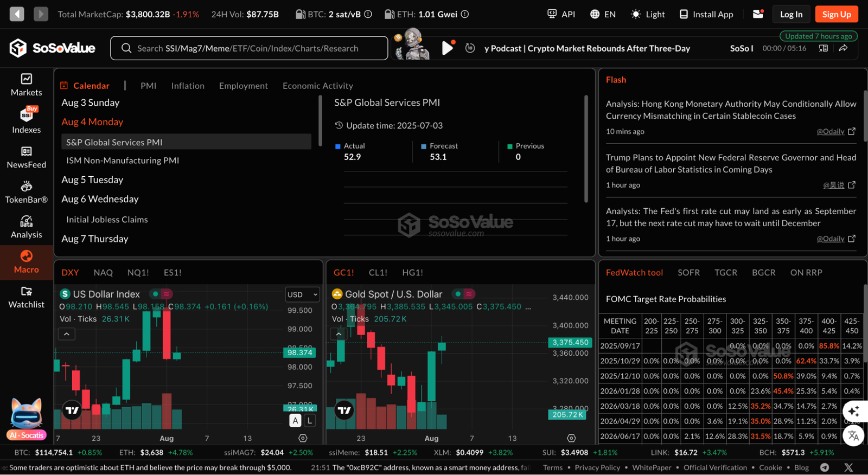The height and width of the screenshot is (475, 868).
Task: Switch to the CL1! chart tab
Action: (x=378, y=272)
